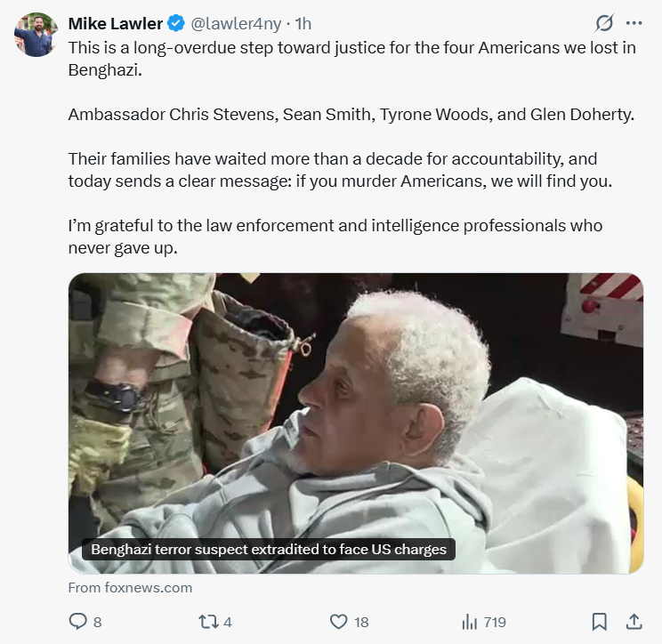Viewport: 662px width, 644px height.
Task: Open repost options via count 4
Action: 228,622
